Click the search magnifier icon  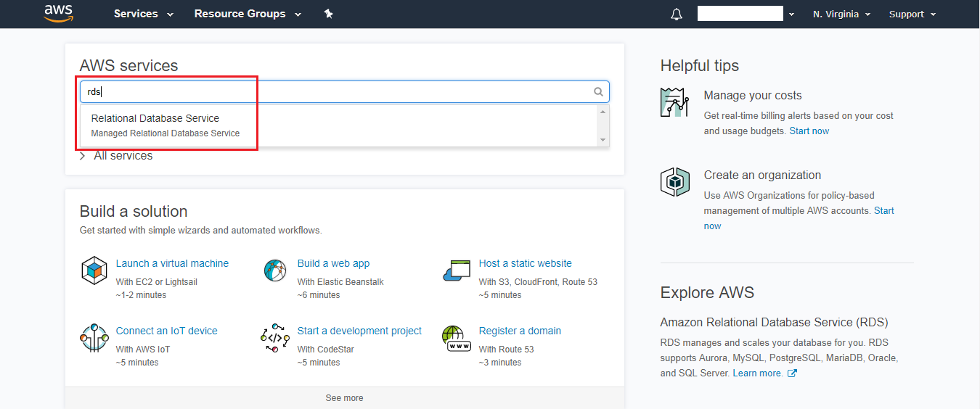598,92
